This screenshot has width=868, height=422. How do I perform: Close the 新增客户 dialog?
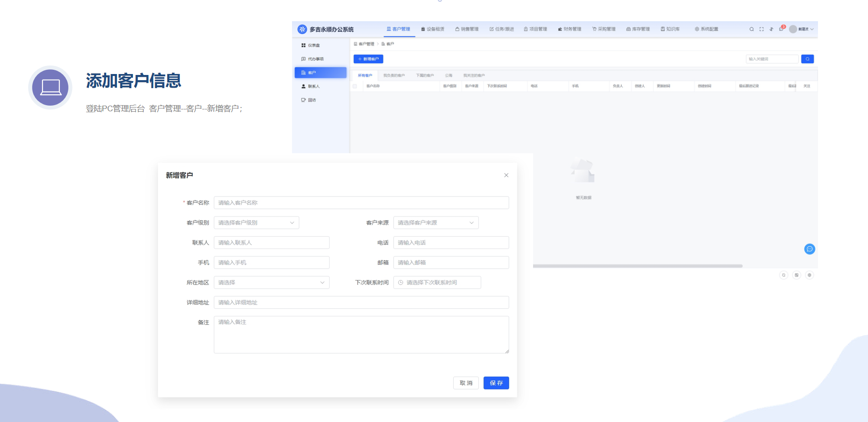(506, 175)
